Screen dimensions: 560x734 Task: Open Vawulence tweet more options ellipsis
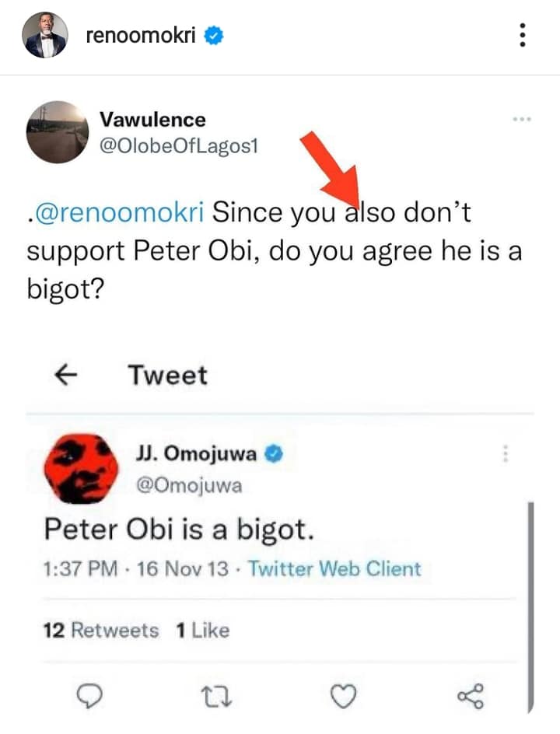click(x=522, y=120)
